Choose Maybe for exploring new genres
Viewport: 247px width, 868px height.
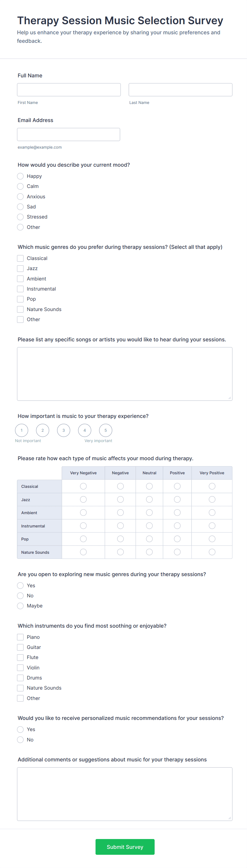(x=20, y=606)
